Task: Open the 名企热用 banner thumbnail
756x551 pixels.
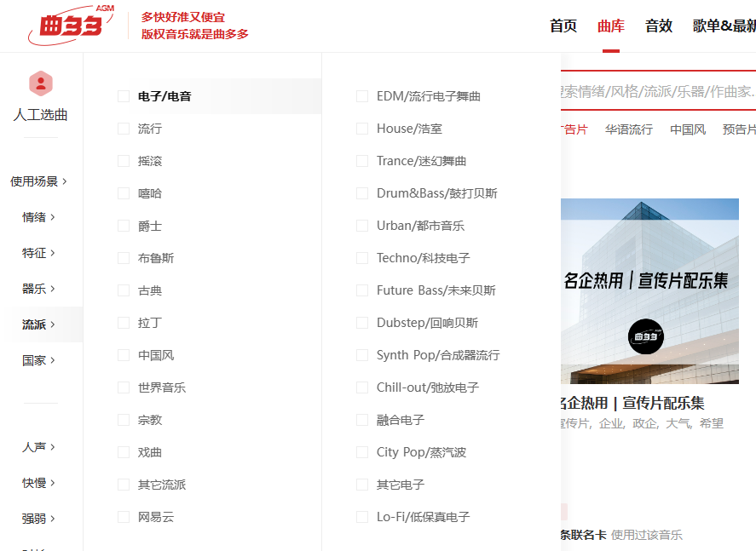Action: (649, 291)
